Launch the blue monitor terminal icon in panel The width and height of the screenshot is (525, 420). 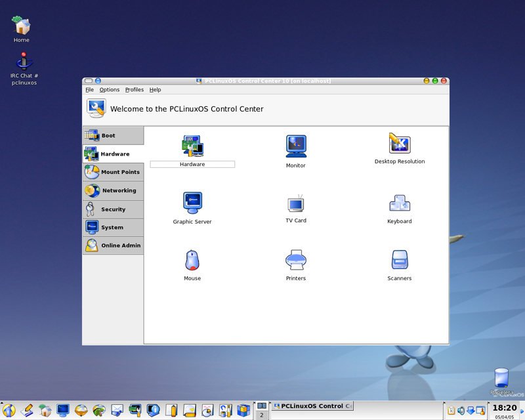(63, 410)
